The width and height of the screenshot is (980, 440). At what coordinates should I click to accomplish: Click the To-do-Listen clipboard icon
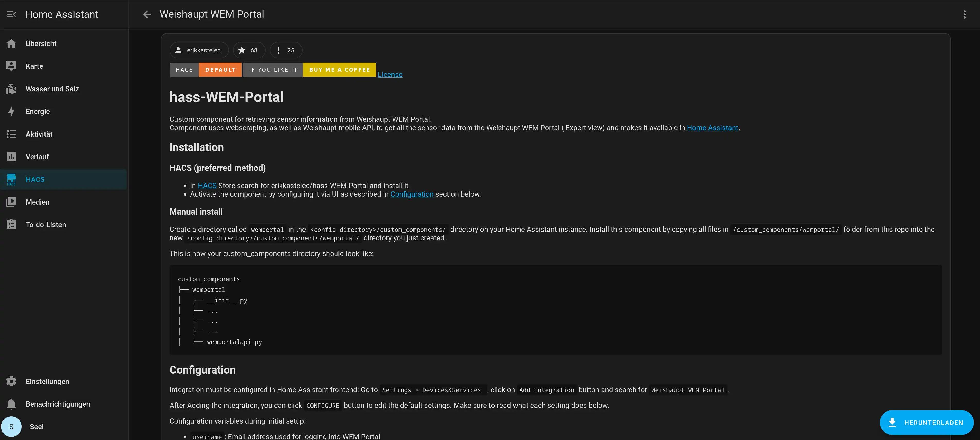[11, 225]
